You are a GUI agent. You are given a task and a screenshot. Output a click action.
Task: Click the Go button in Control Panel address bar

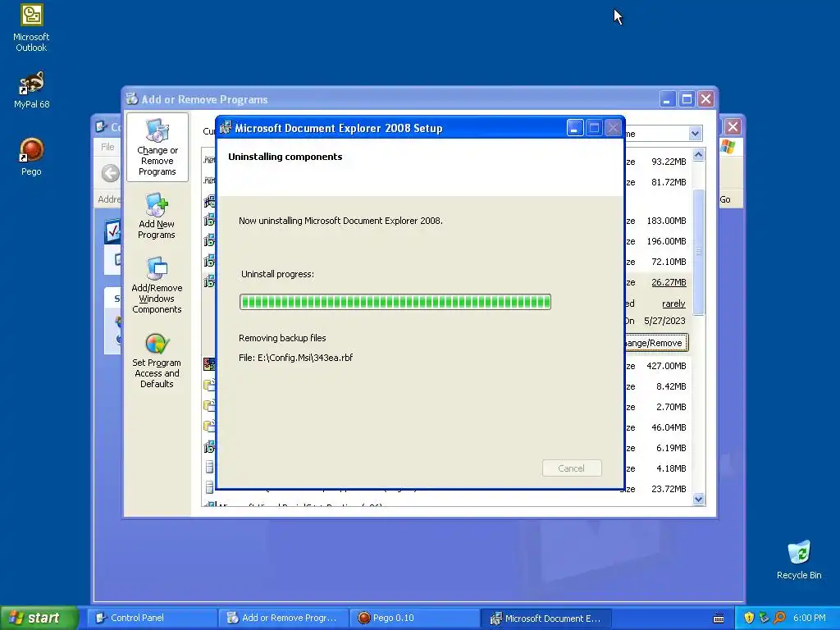point(725,199)
